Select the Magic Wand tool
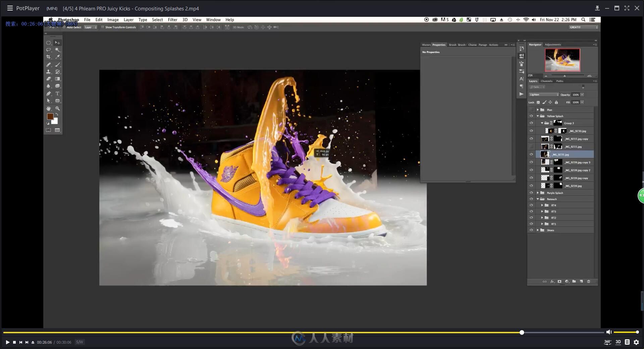644x349 pixels. point(58,50)
